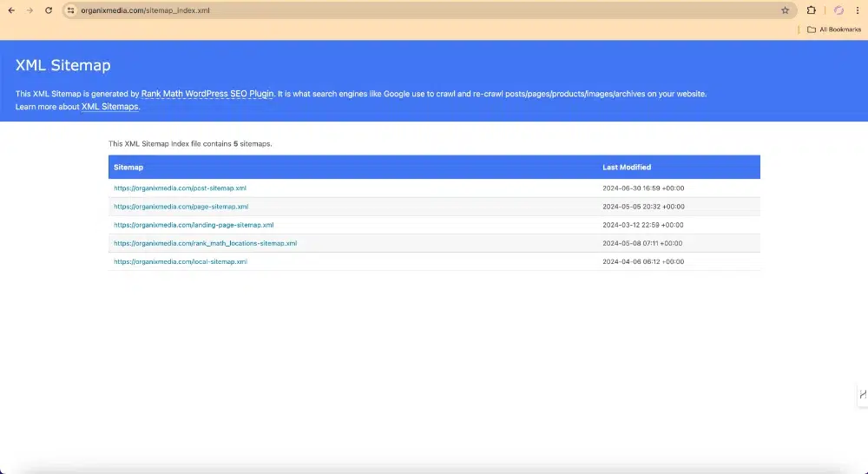
Task: Select the date 2024-04-06 06:12 +00:00
Action: coord(643,261)
